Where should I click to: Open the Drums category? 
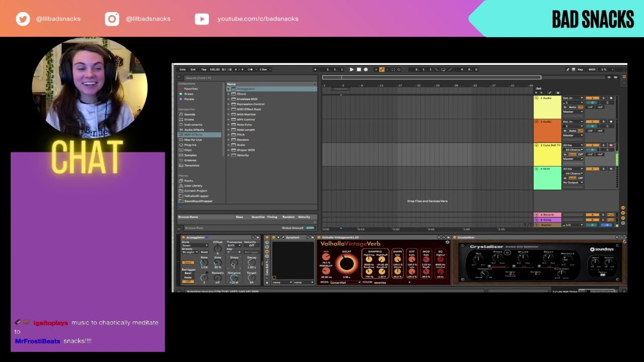(189, 120)
